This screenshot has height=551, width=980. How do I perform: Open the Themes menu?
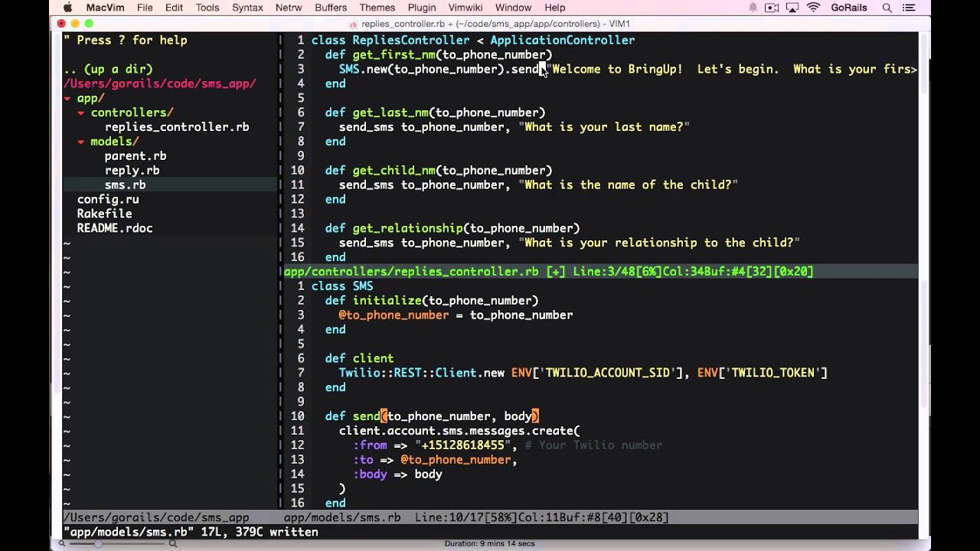377,8
